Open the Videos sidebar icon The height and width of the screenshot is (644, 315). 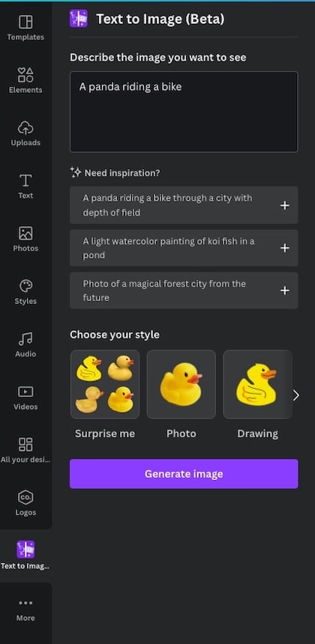coord(25,392)
